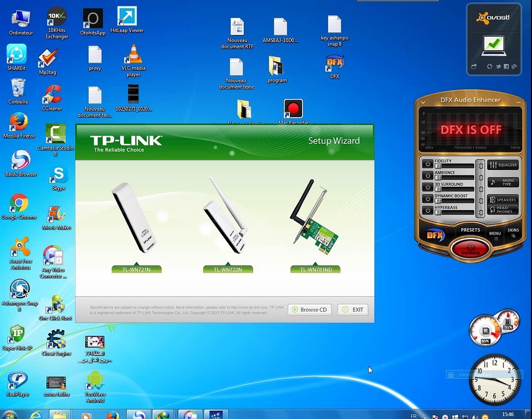Viewport: 532px width, 419px height.
Task: Open the DFX Presets menu
Action: click(x=470, y=230)
